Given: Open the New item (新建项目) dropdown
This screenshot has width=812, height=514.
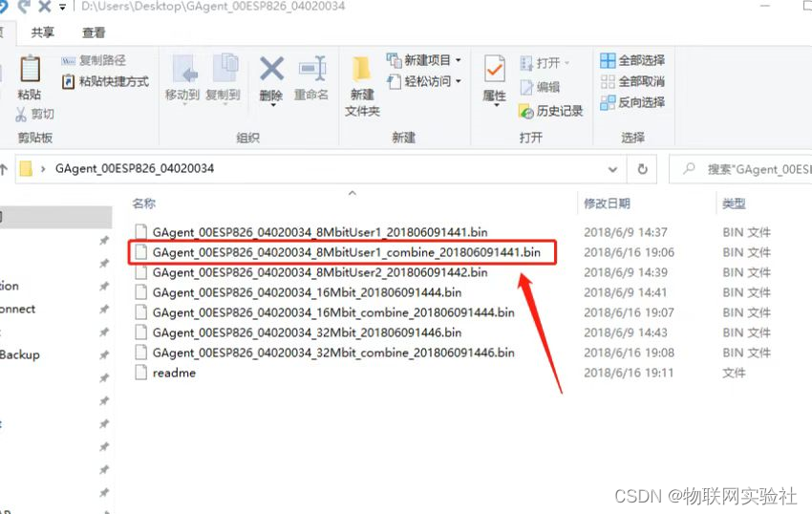Looking at the screenshot, I should point(423,60).
